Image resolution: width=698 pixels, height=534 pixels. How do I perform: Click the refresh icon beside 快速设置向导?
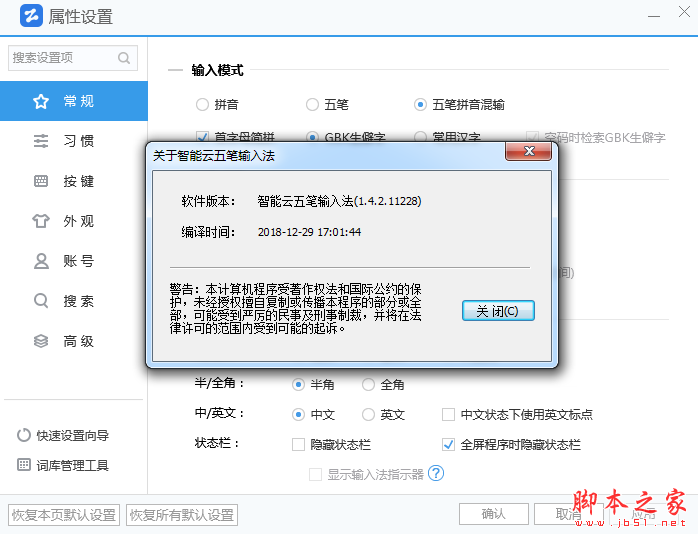pos(24,435)
